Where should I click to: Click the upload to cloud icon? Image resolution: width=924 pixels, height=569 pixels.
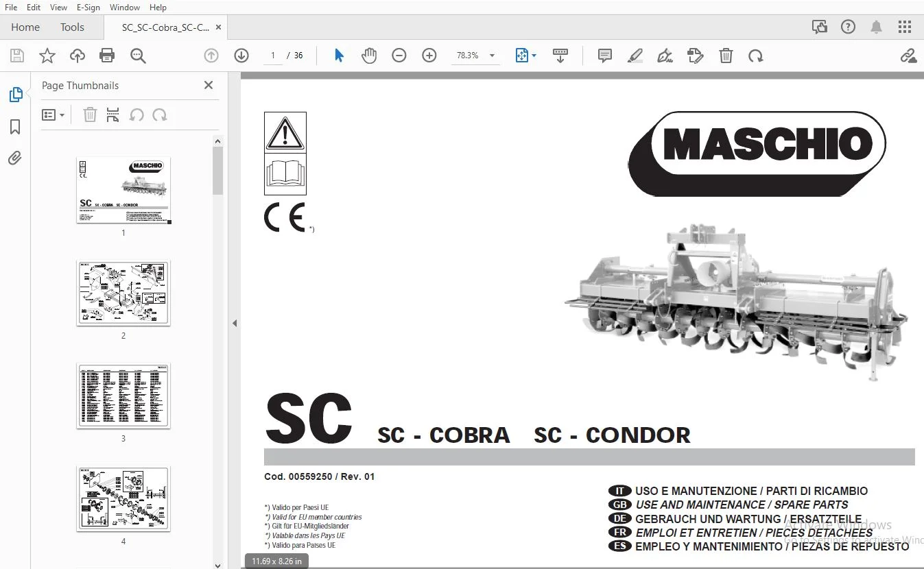pos(78,56)
